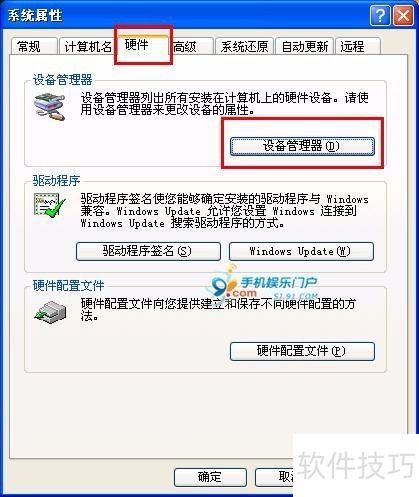The image size is (419, 497).
Task: Click the partially hidden 取消 button
Action: coord(274,477)
